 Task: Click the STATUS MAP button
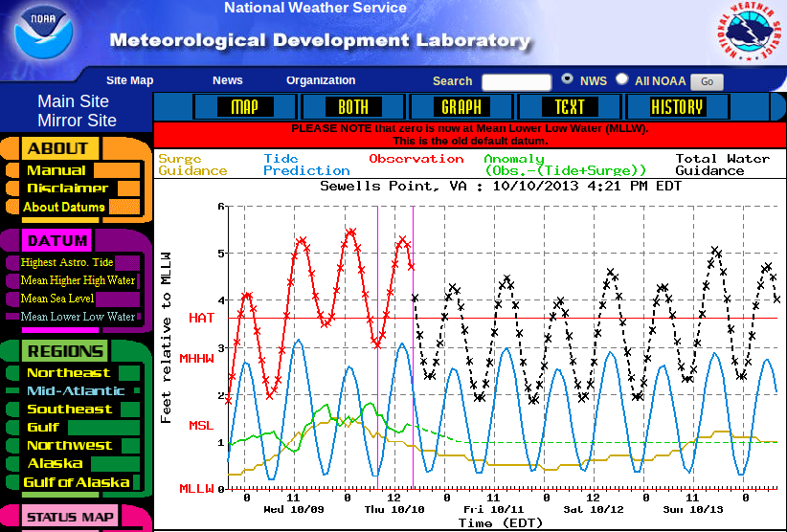[70, 518]
